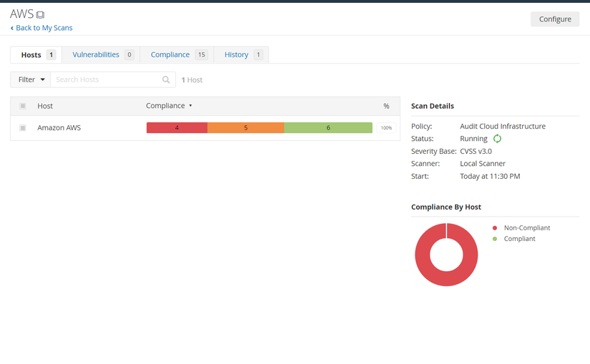
Task: Click the red failed segment showing 4
Action: [x=177, y=127]
